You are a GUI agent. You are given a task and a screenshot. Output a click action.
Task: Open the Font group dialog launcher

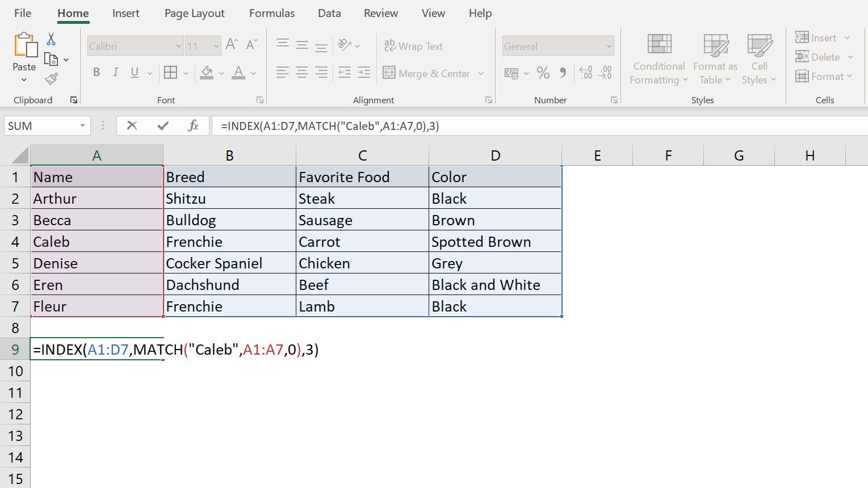click(x=259, y=99)
